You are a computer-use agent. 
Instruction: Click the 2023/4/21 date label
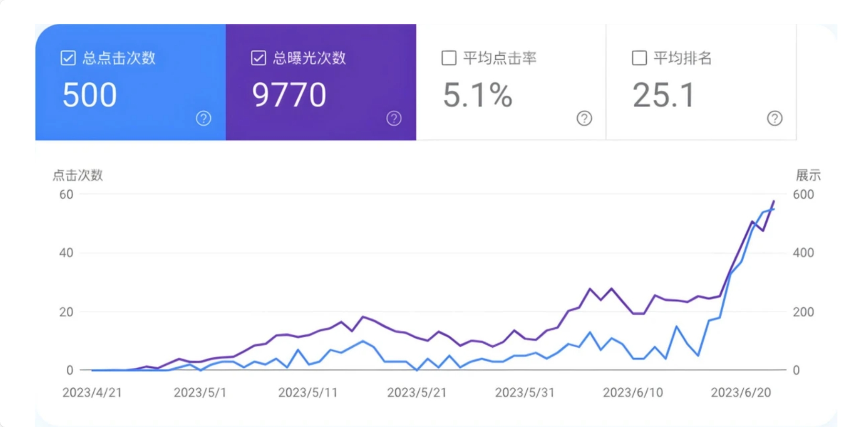[92, 393]
